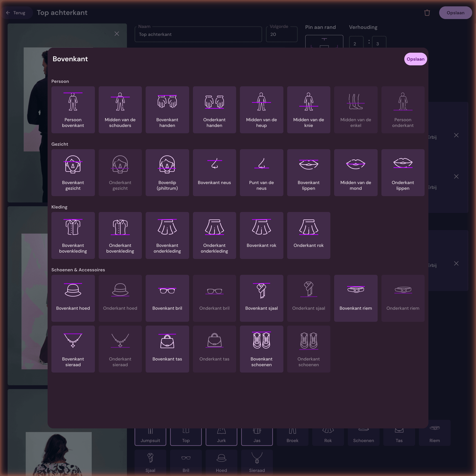476x476 pixels.
Task: Select Bovenlip (philtrum) face tile
Action: pyautogui.click(x=167, y=172)
